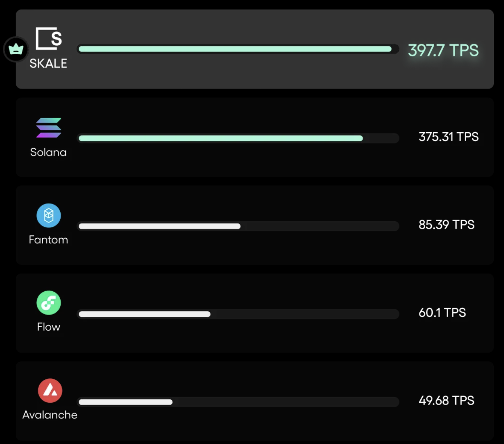Image resolution: width=504 pixels, height=444 pixels.
Task: Click the Avalanche white progress bar
Action: click(126, 402)
